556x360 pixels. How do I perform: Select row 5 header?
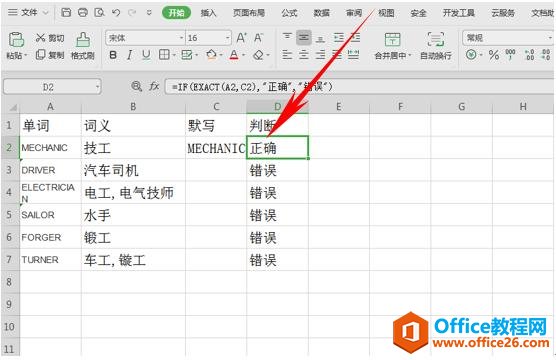tap(10, 215)
